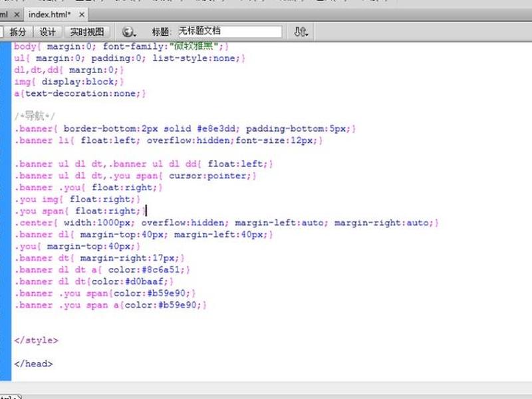Click the dl,dt,dd{ margin:0;} line
The width and height of the screenshot is (532, 399).
(x=69, y=70)
